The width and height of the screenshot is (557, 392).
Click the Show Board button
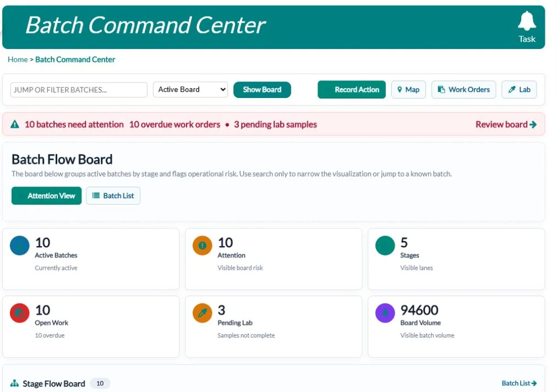[x=262, y=90]
